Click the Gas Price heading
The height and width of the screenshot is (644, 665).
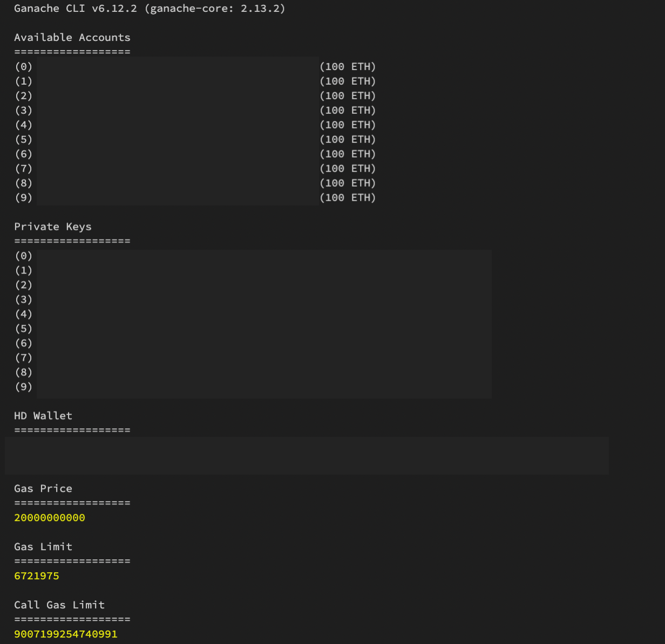click(x=43, y=489)
